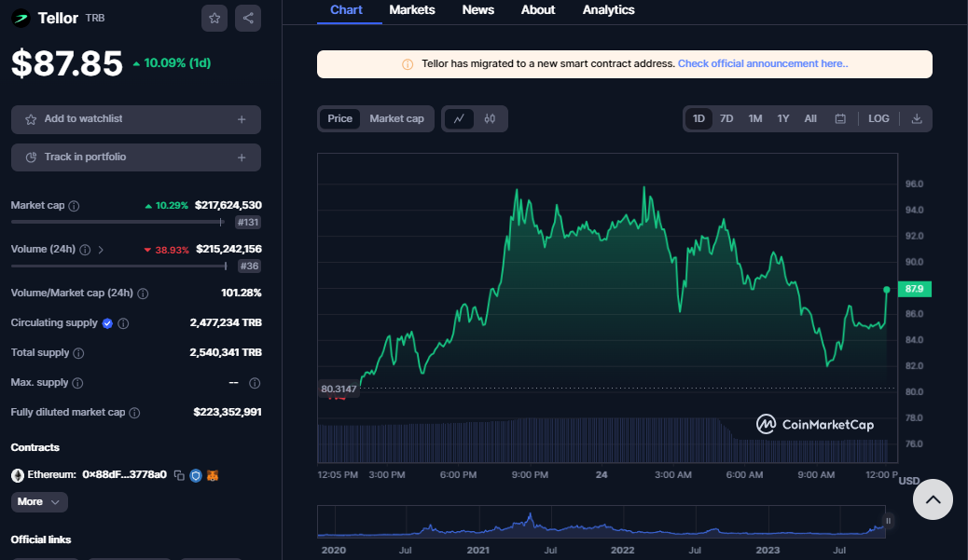Screen dimensions: 968x560
Task: Click the volume rank slider bar
Action: [119, 266]
